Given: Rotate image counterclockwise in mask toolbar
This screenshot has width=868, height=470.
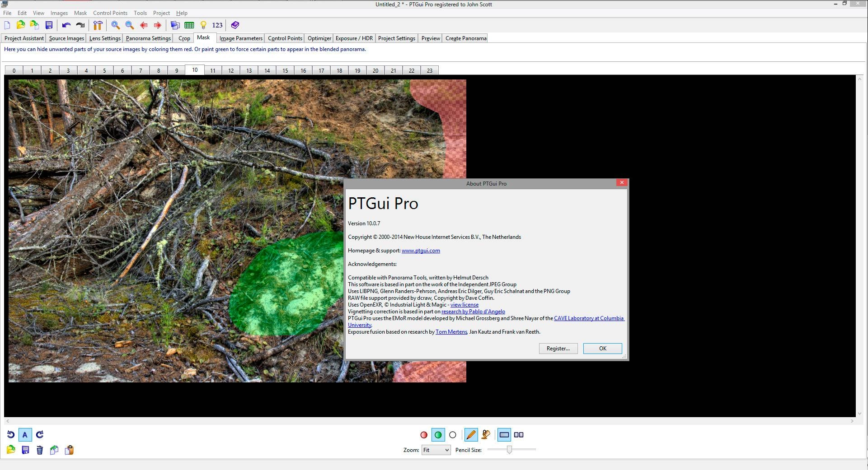Looking at the screenshot, I should point(11,435).
